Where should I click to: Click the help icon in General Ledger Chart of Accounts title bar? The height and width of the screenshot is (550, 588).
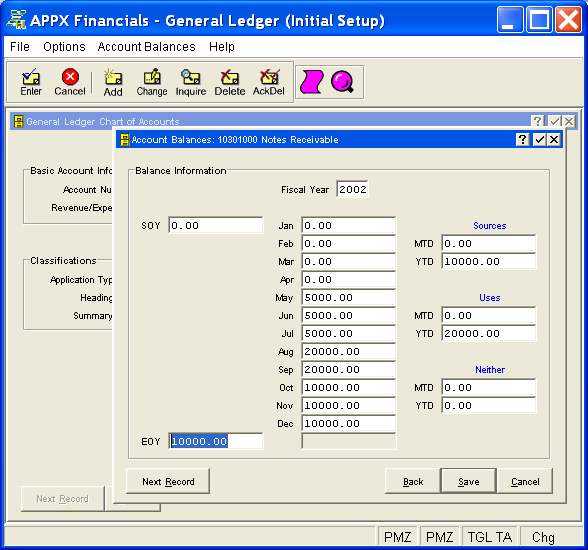coord(538,121)
